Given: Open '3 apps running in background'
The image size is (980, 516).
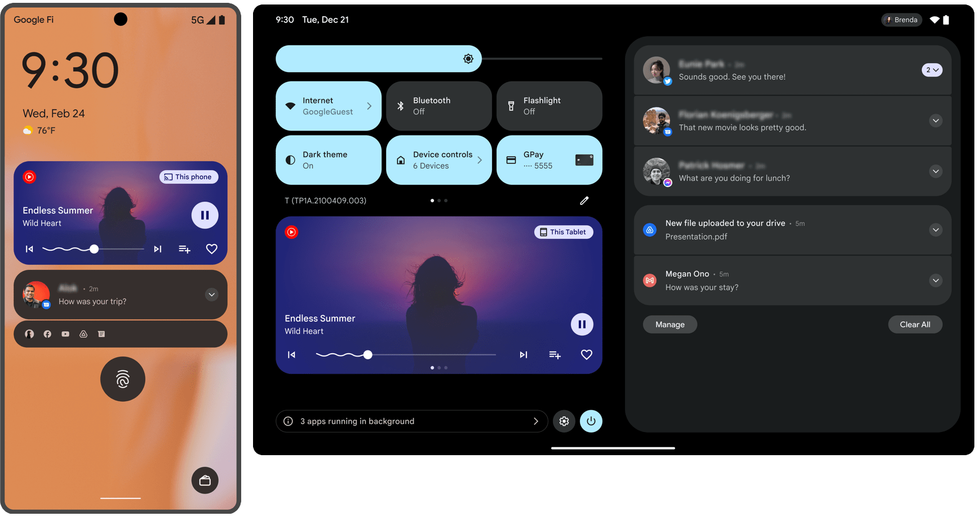Looking at the screenshot, I should [412, 421].
